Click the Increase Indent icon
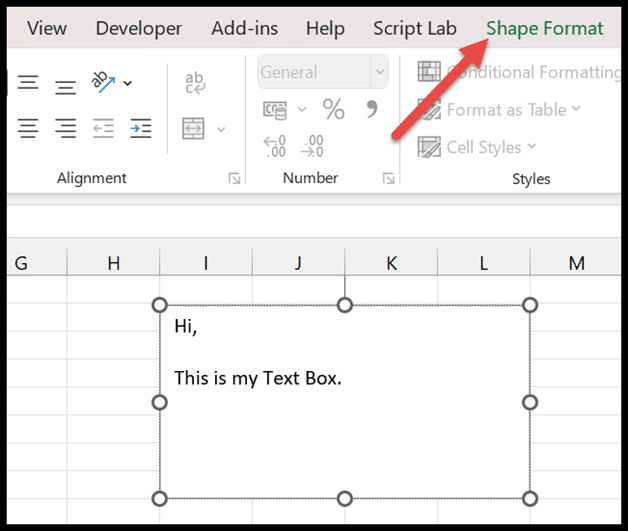Viewport: 628px width, 531px height. click(x=141, y=128)
